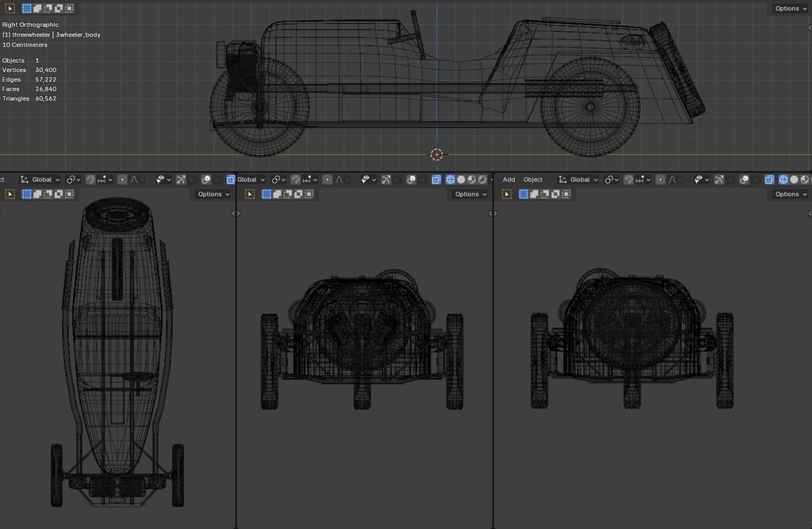Viewport: 812px width, 529px height.
Task: Click the 3D cursor in the side view
Action: (x=437, y=155)
